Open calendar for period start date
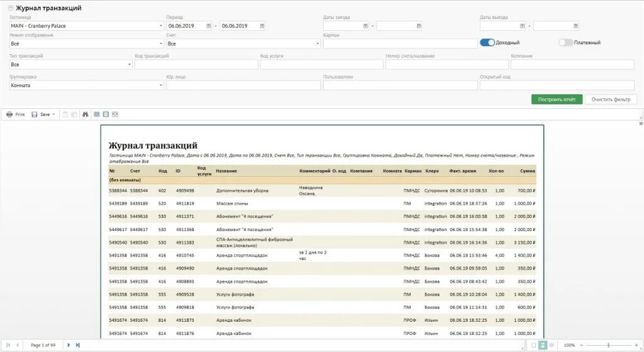Image resolution: width=644 pixels, height=352 pixels. click(x=209, y=26)
